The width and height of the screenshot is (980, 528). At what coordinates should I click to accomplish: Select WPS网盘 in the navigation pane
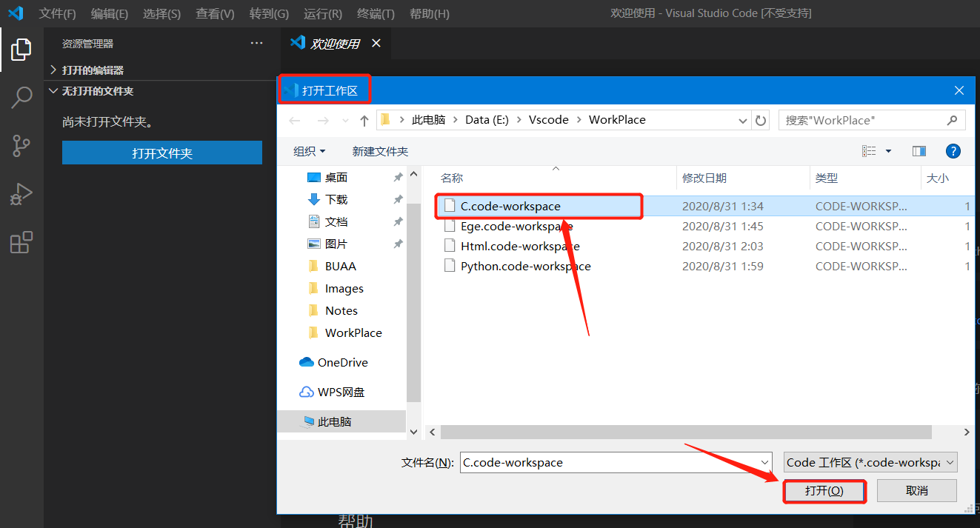(x=341, y=392)
